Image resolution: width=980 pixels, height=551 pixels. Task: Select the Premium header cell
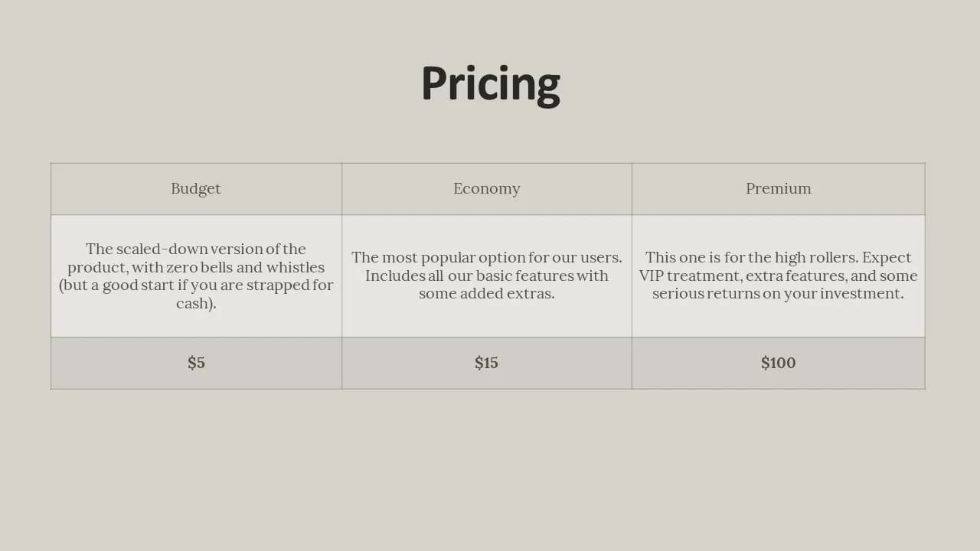tap(779, 189)
